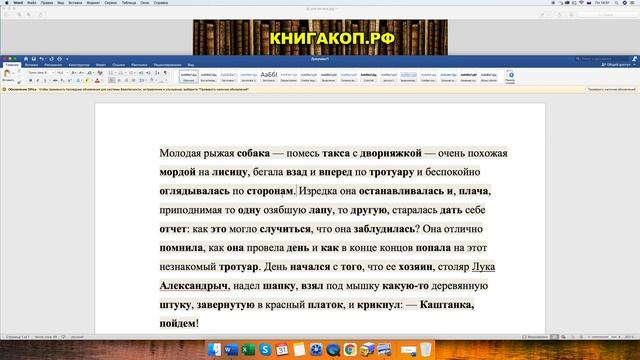Launch Skype from the Dock
Viewport: 640px width, 360px height.
coord(265,350)
